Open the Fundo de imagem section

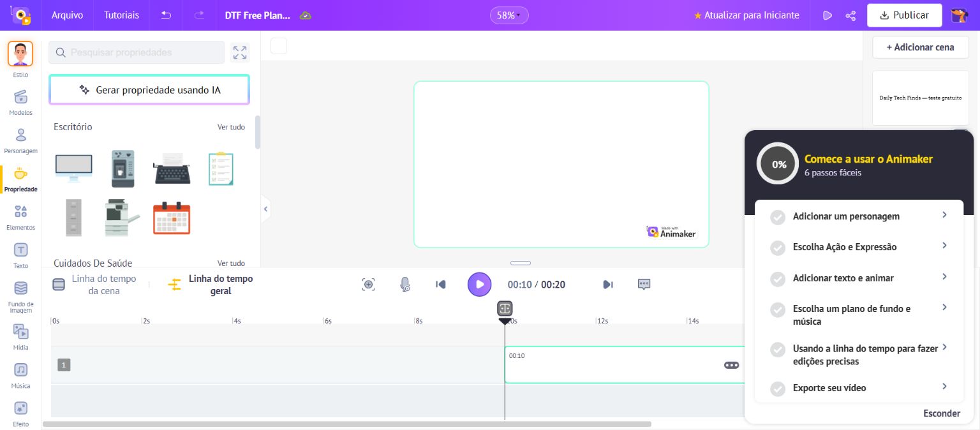coord(20,297)
